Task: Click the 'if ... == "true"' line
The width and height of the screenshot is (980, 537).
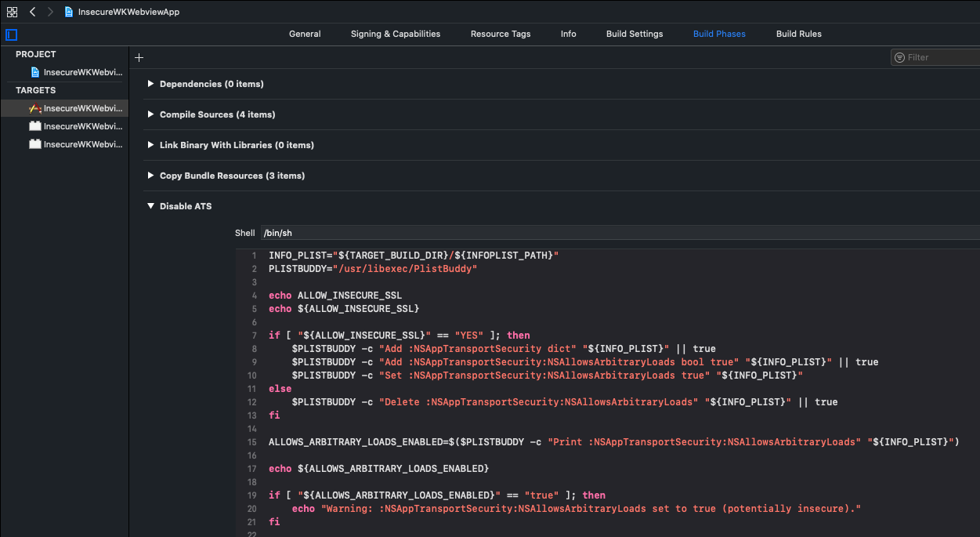Action: (x=437, y=495)
